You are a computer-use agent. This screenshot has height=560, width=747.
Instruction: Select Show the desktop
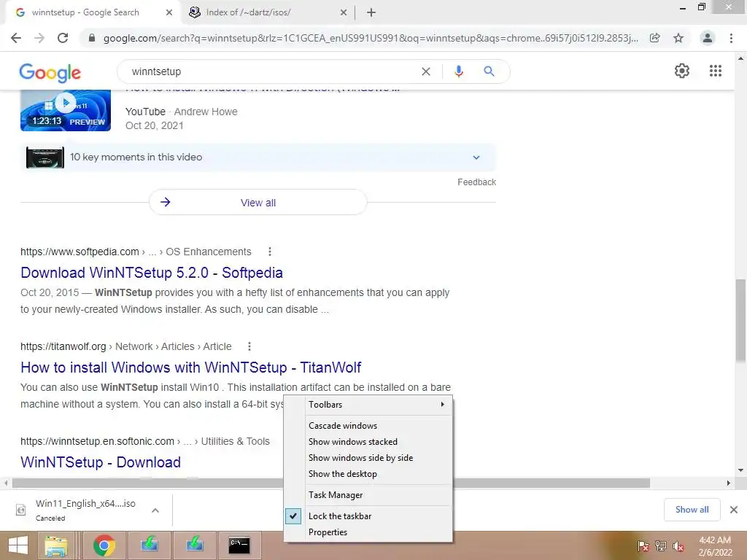pyautogui.click(x=368, y=474)
